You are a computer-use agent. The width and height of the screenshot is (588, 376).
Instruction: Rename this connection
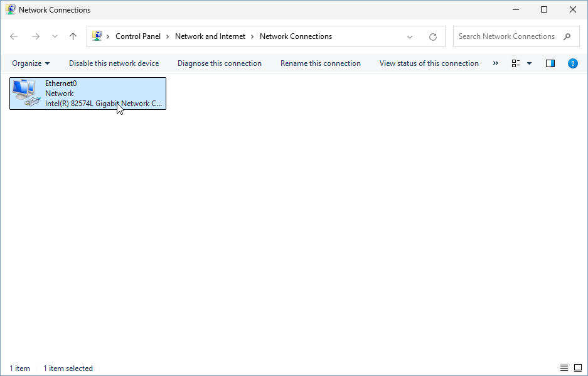[321, 63]
